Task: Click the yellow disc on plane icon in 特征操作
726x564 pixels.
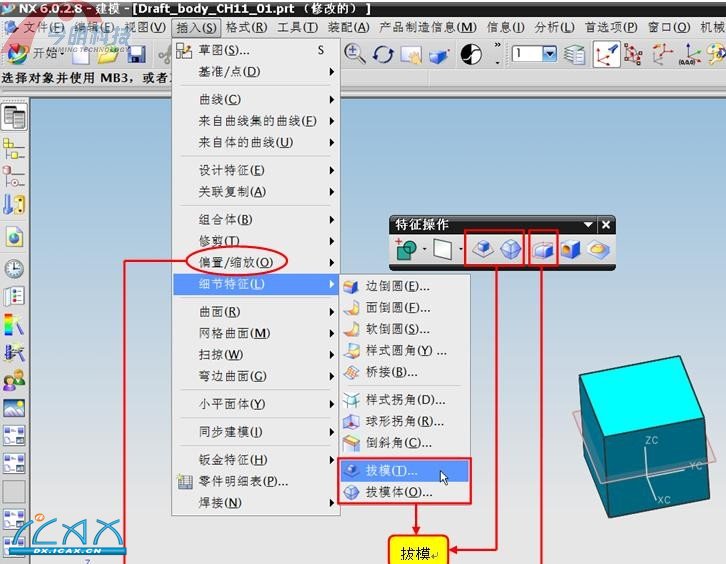Action: coord(598,250)
